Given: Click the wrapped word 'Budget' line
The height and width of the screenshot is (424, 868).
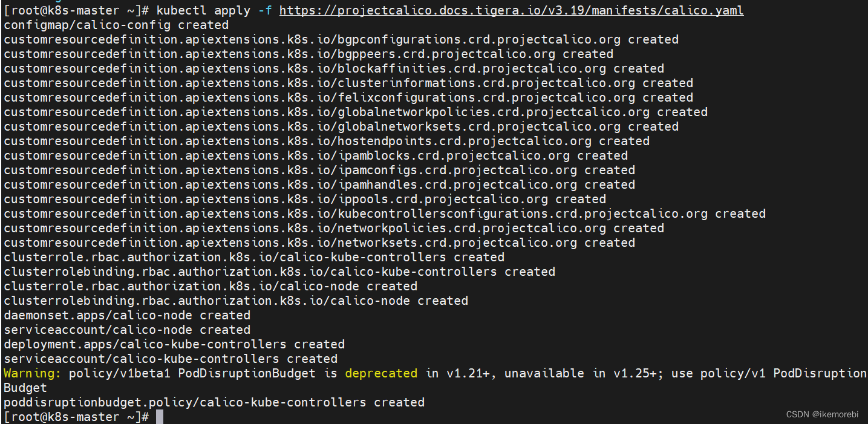Looking at the screenshot, I should coord(25,388).
